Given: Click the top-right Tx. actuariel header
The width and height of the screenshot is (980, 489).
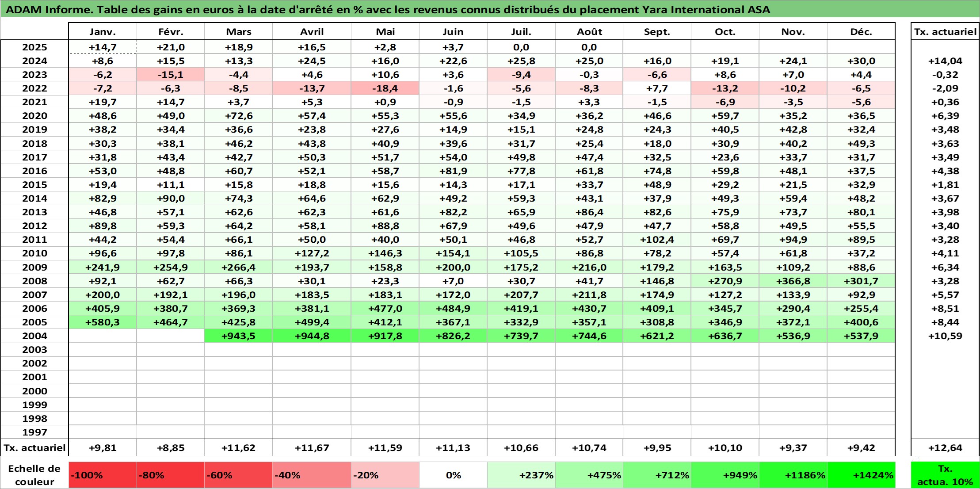Looking at the screenshot, I should [x=945, y=31].
